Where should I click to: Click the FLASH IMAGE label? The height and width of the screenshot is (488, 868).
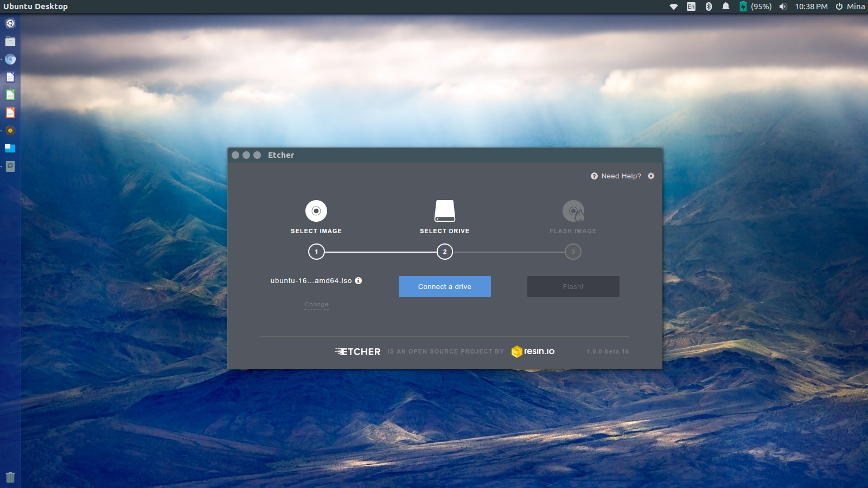pyautogui.click(x=573, y=231)
